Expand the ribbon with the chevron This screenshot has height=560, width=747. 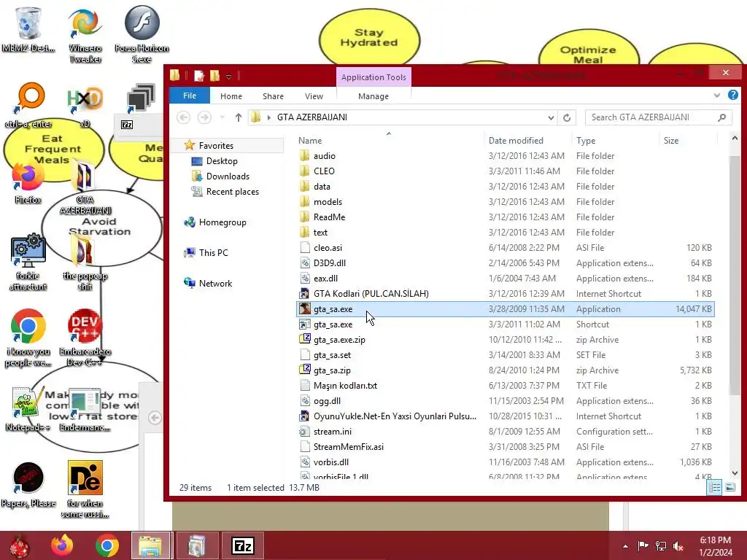click(x=717, y=96)
